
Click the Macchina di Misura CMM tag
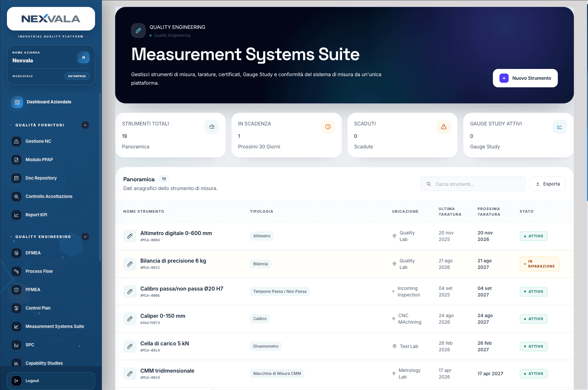click(277, 374)
